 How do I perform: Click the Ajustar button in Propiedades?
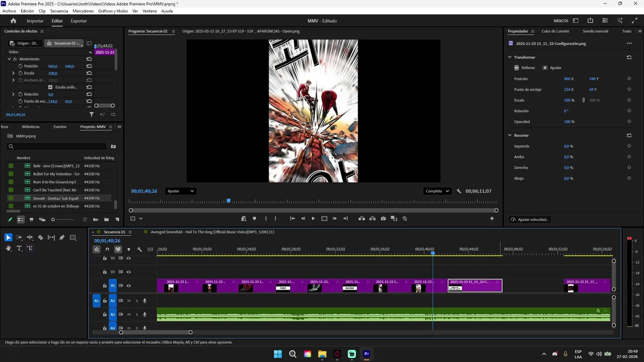point(552,68)
